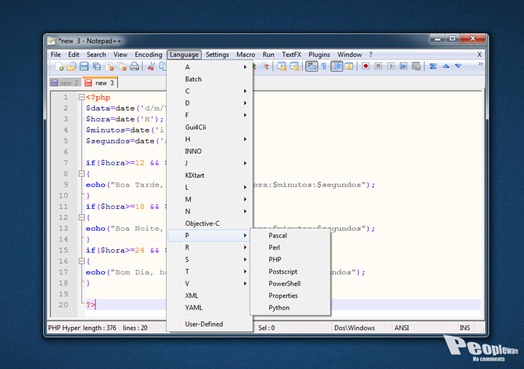Click Run Macro Multiple Times icon
The image size is (524, 369).
pyautogui.click(x=403, y=66)
